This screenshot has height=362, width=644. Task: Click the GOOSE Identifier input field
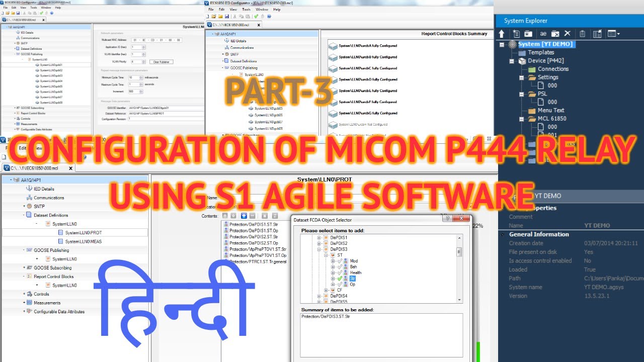click(x=166, y=108)
